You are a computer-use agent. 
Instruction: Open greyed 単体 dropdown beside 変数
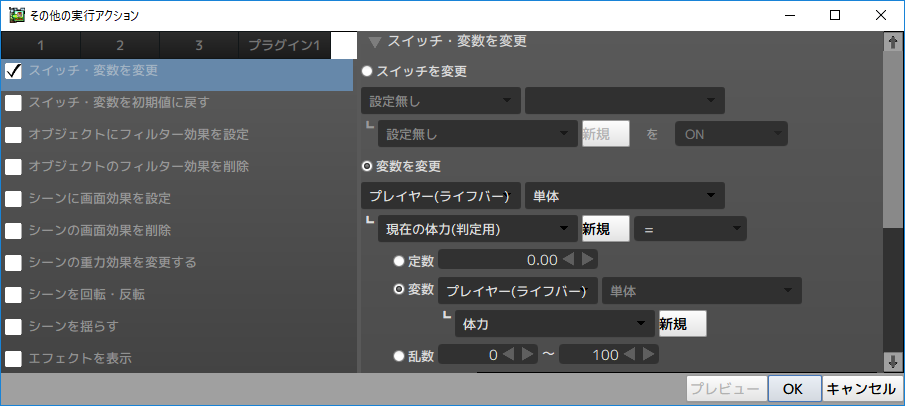tap(702, 291)
